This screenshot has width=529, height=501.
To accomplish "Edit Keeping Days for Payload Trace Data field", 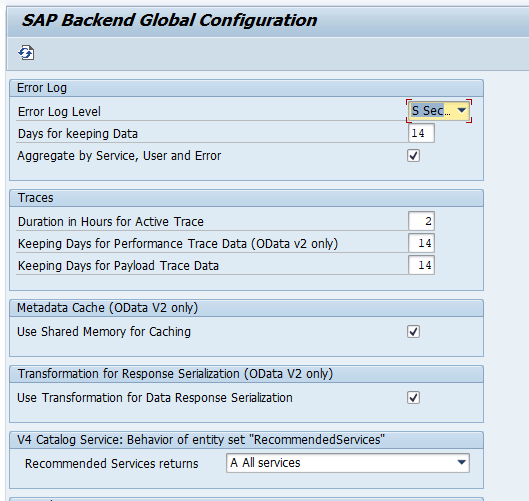I will [x=421, y=265].
